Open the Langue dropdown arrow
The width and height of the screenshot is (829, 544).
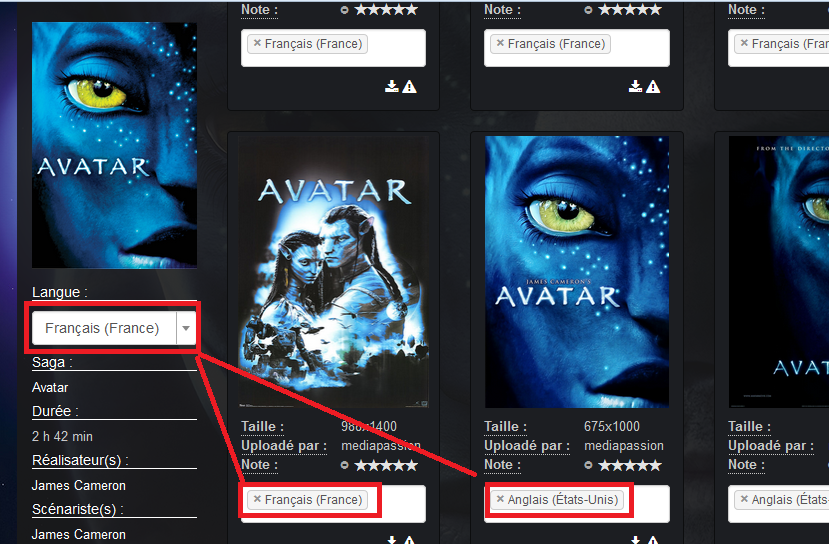click(186, 328)
